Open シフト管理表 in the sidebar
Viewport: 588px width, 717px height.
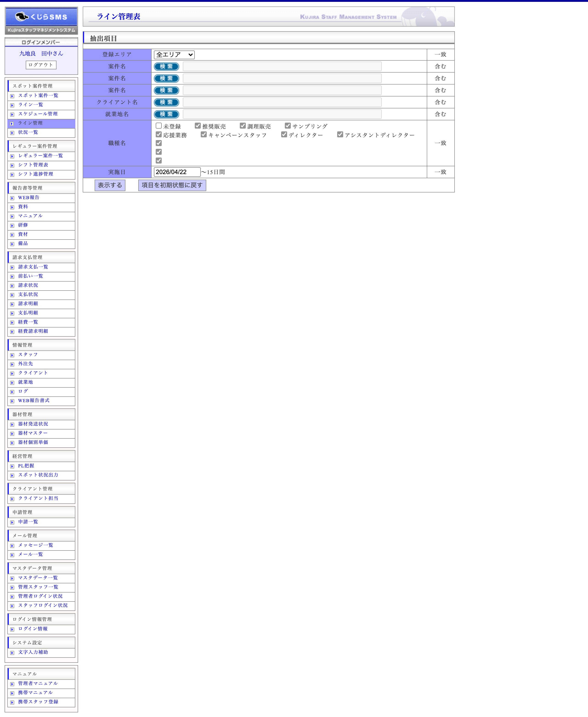click(x=33, y=165)
